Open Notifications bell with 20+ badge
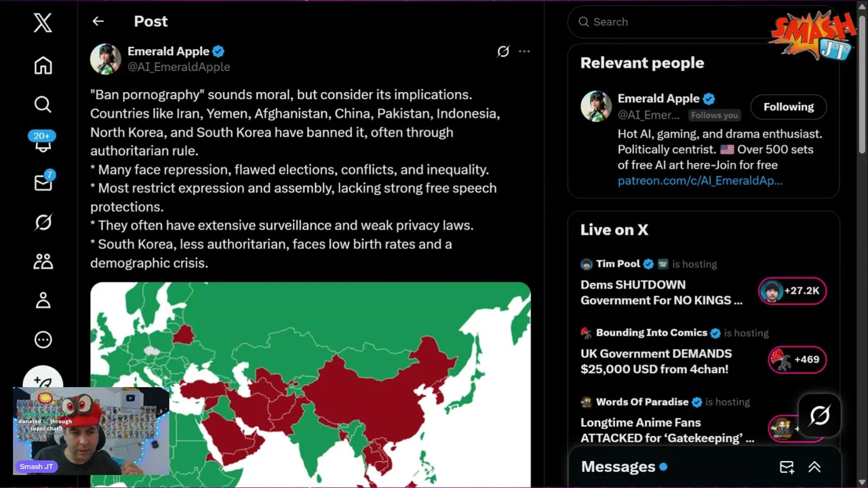The image size is (868, 488). [x=43, y=143]
